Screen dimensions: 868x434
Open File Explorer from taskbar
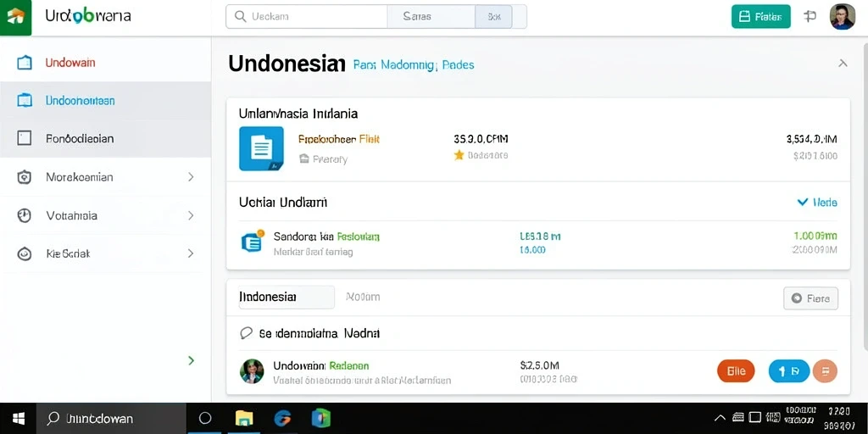click(x=244, y=419)
